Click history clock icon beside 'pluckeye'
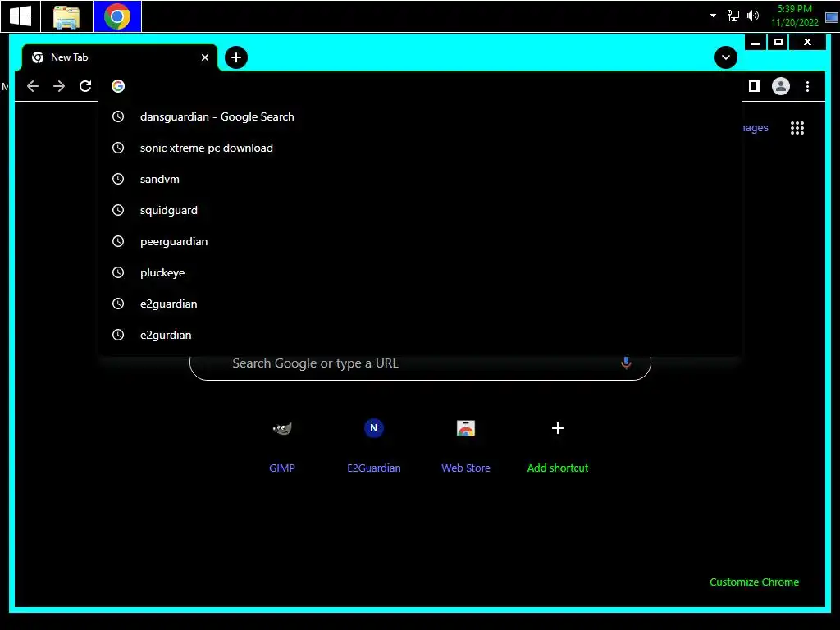This screenshot has height=630, width=840. click(x=118, y=272)
